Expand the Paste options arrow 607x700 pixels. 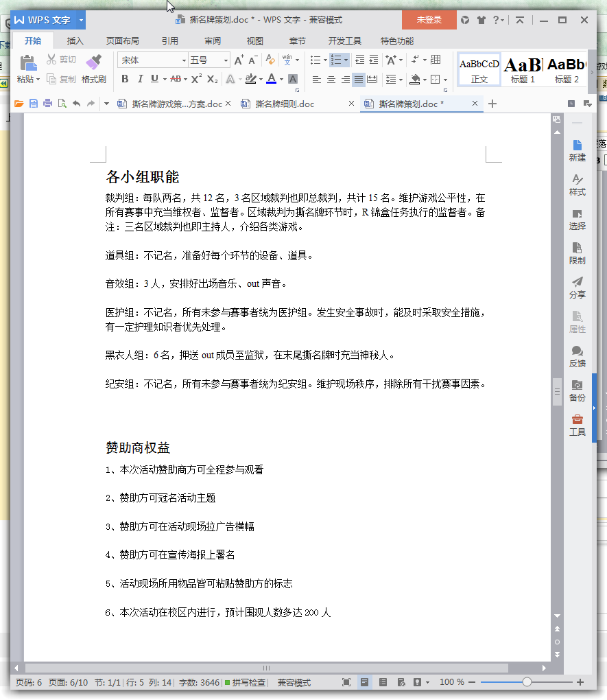click(38, 80)
